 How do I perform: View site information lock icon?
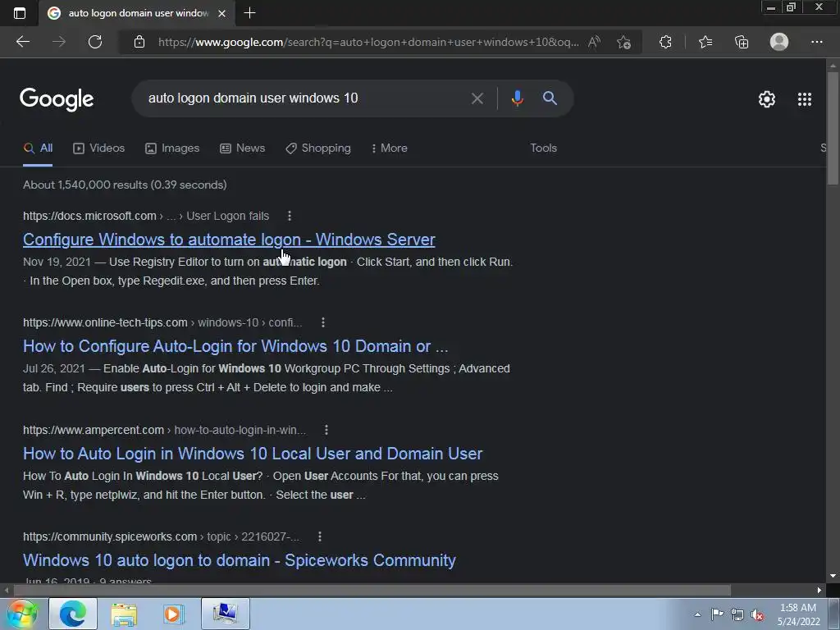139,42
